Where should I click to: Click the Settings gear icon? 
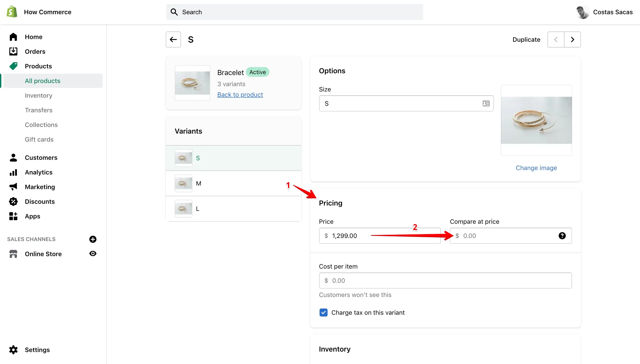pyautogui.click(x=13, y=350)
